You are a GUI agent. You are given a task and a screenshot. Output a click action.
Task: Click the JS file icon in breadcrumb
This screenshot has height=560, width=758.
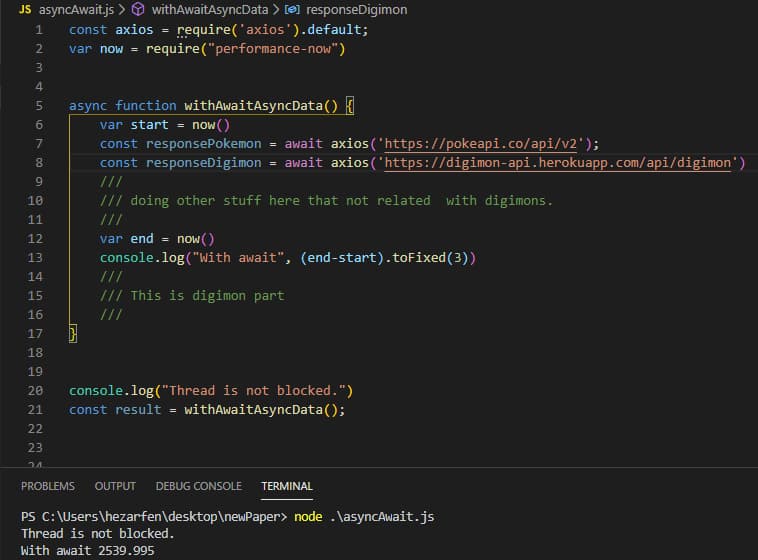(x=26, y=9)
